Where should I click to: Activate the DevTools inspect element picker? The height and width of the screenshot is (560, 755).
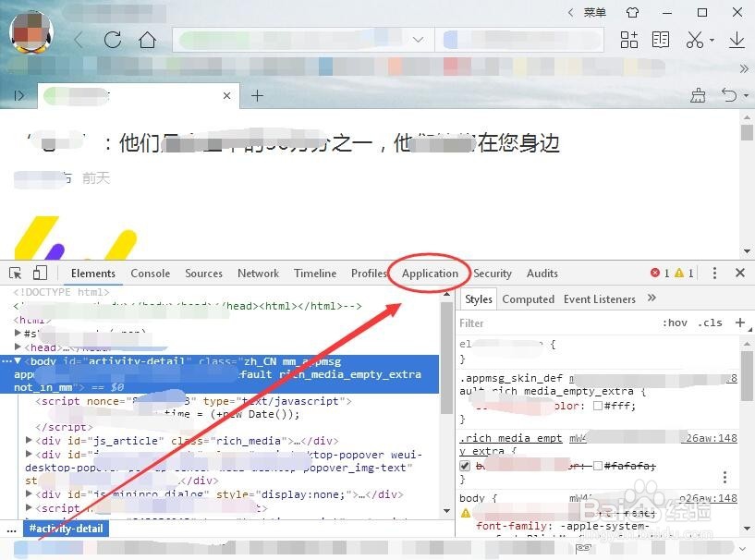click(x=16, y=274)
